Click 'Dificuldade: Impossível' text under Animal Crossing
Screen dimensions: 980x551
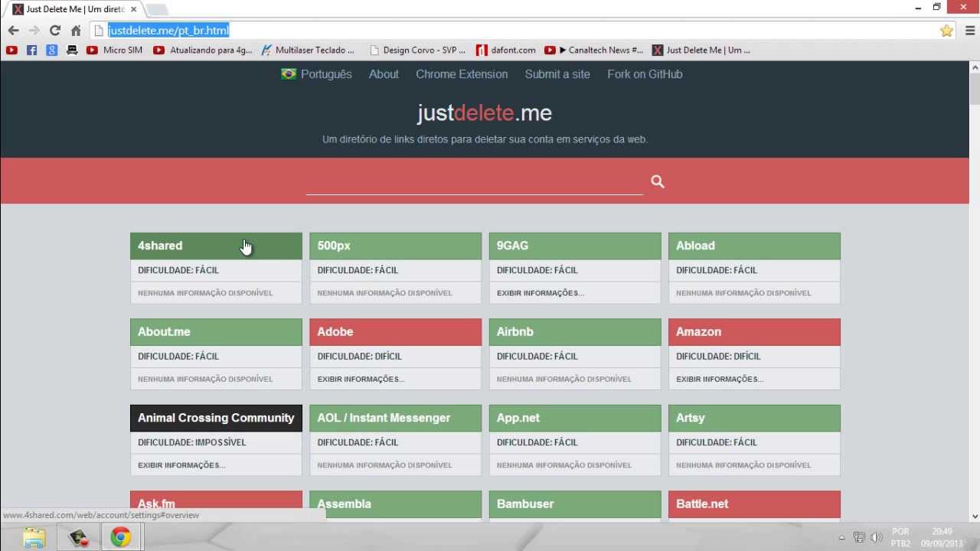[x=192, y=442]
